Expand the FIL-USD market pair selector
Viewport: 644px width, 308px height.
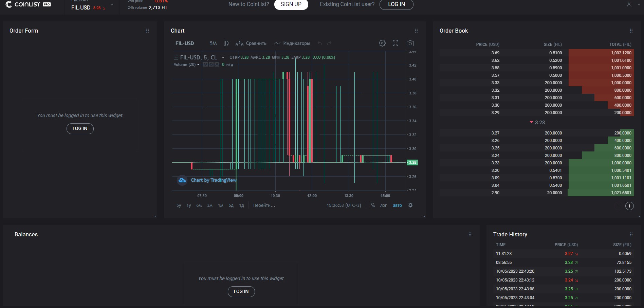point(112,5)
